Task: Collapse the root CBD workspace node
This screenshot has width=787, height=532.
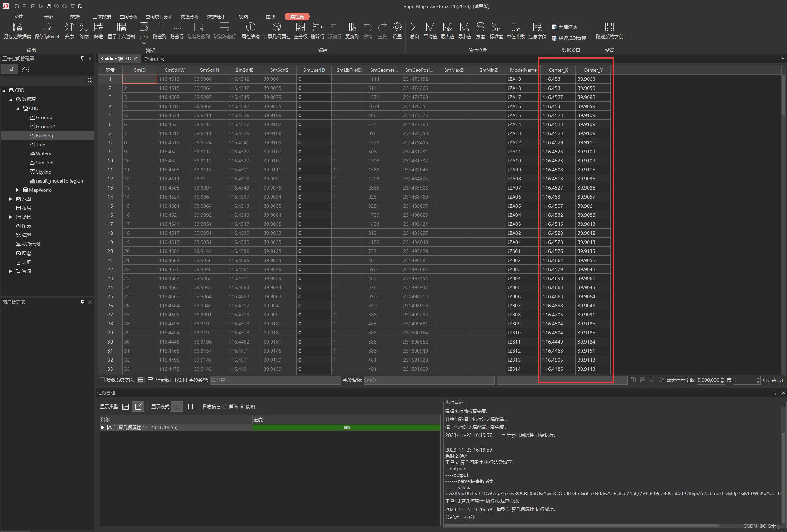Action: 4,90
